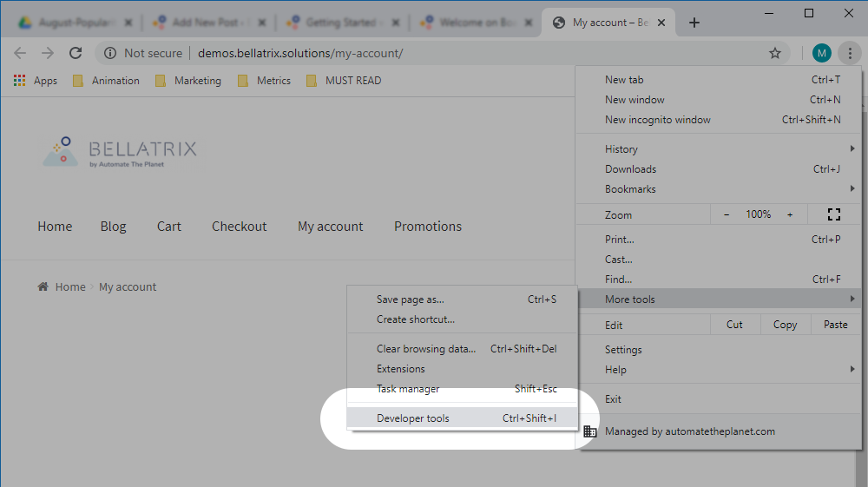Image resolution: width=868 pixels, height=487 pixels.
Task: Decrease zoom with the minus button
Action: pyautogui.click(x=727, y=214)
